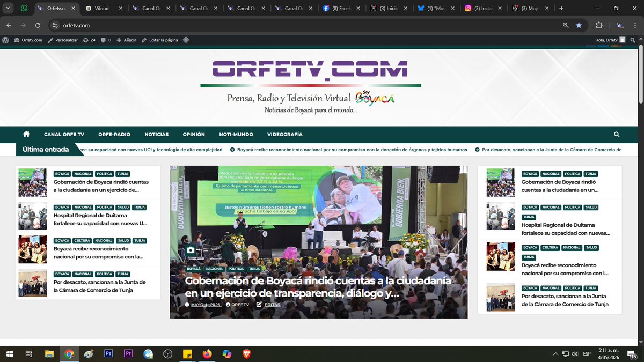Open left-list article Por desacato, sancionan a la Junta

click(x=100, y=286)
